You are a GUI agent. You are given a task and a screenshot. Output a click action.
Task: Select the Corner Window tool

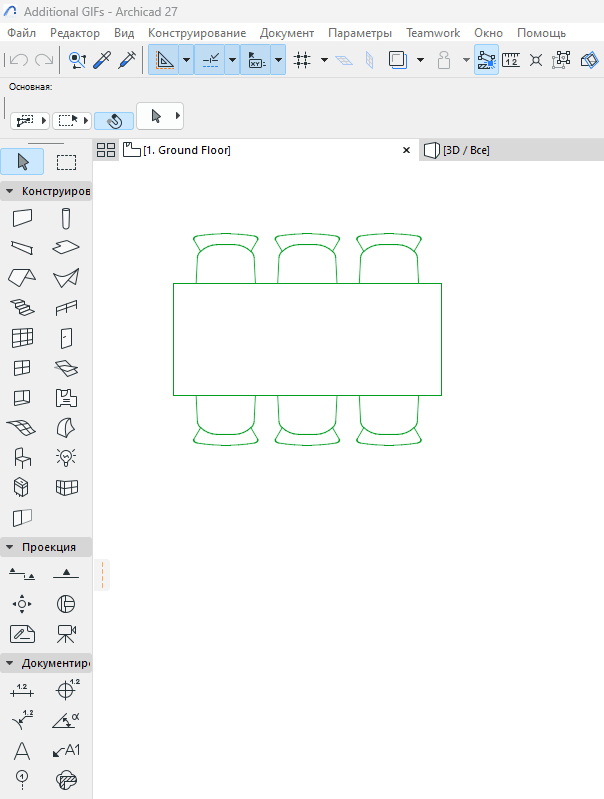(x=66, y=488)
